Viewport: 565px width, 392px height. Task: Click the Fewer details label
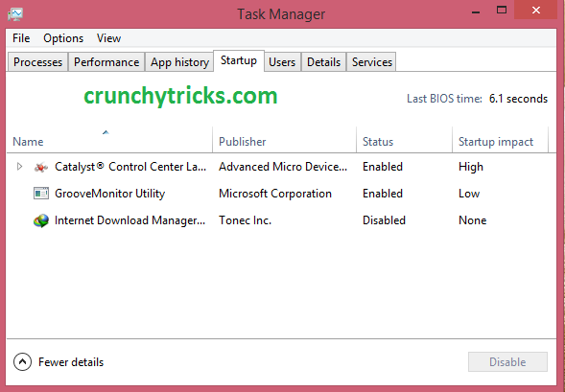pos(71,362)
